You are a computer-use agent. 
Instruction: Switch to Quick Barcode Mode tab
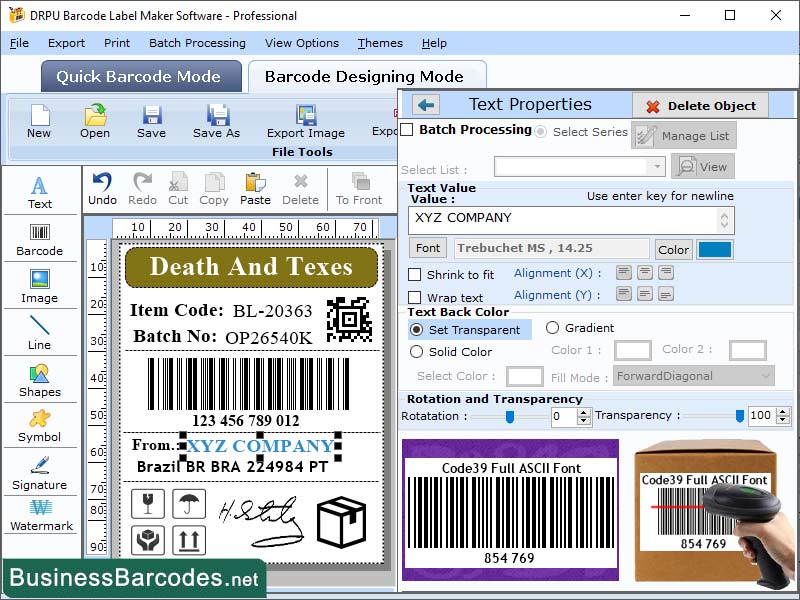(140, 76)
